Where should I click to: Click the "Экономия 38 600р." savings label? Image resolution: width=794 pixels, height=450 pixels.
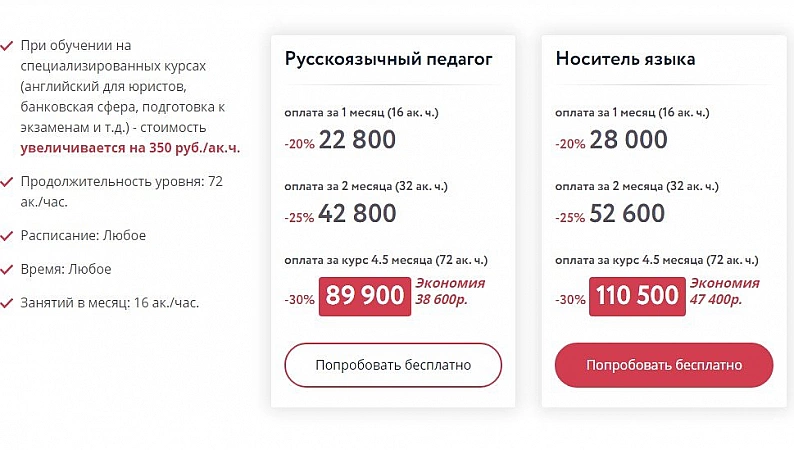point(443,290)
